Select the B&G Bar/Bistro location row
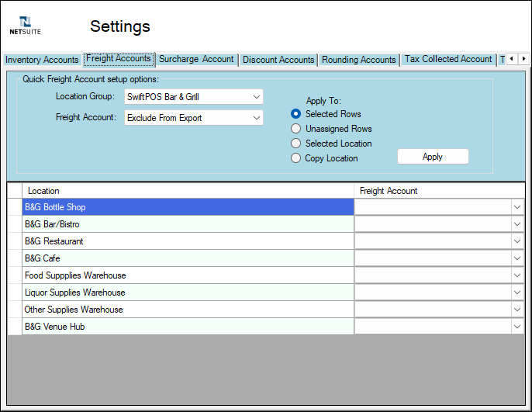The image size is (532, 412). point(188,224)
